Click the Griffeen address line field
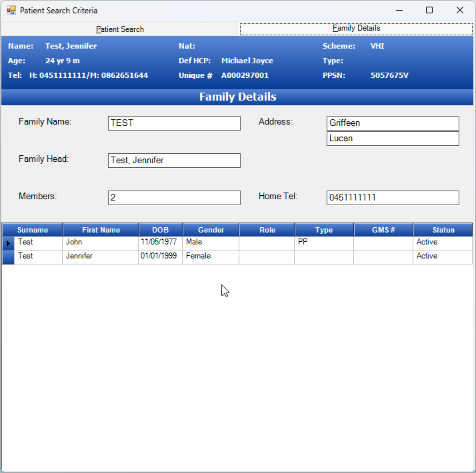This screenshot has height=473, width=476. 393,123
